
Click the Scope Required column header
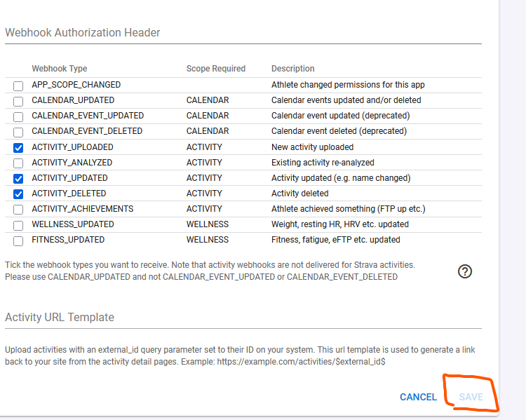(x=216, y=69)
